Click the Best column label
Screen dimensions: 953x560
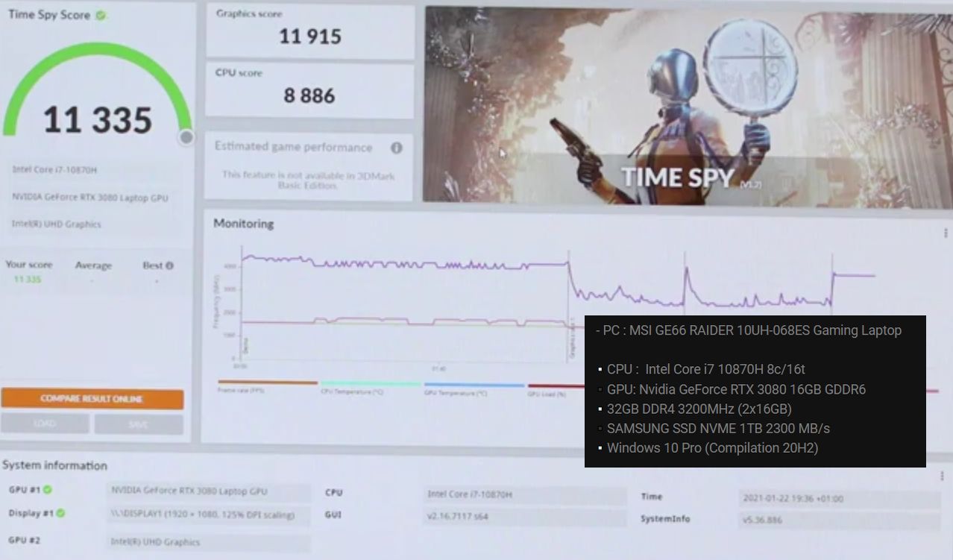coord(153,265)
